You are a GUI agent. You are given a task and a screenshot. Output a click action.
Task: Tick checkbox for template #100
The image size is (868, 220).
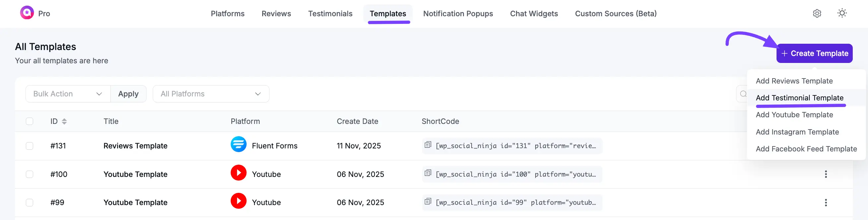pyautogui.click(x=29, y=174)
